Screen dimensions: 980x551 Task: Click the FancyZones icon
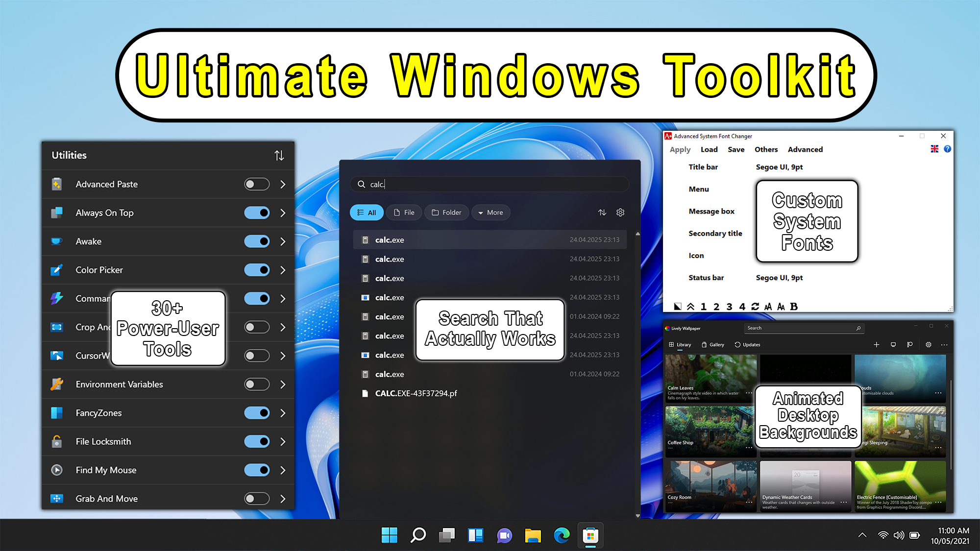pyautogui.click(x=57, y=413)
